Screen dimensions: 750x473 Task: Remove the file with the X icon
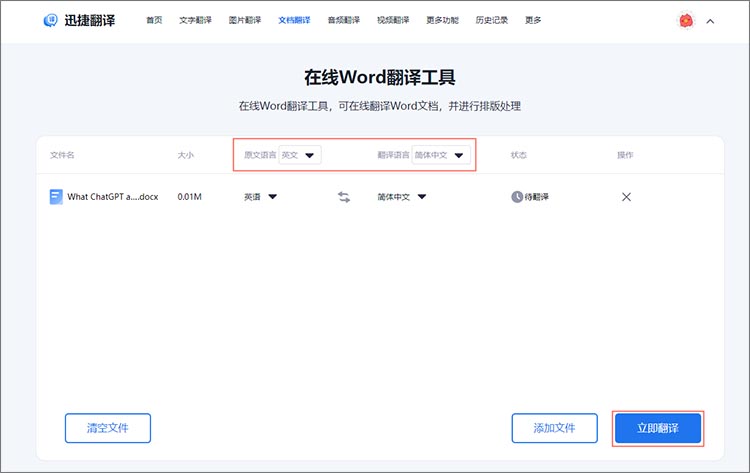[x=626, y=197]
